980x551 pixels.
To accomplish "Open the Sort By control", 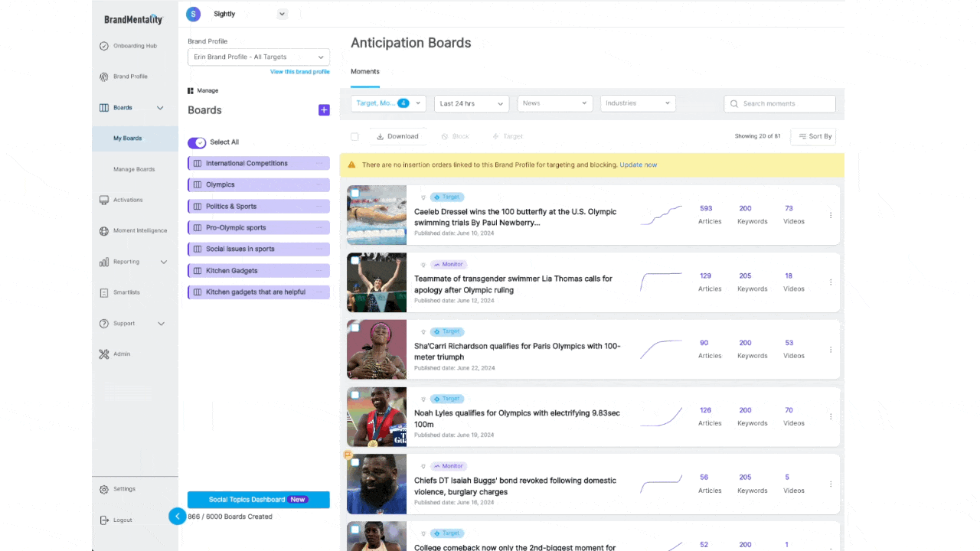I will (813, 136).
